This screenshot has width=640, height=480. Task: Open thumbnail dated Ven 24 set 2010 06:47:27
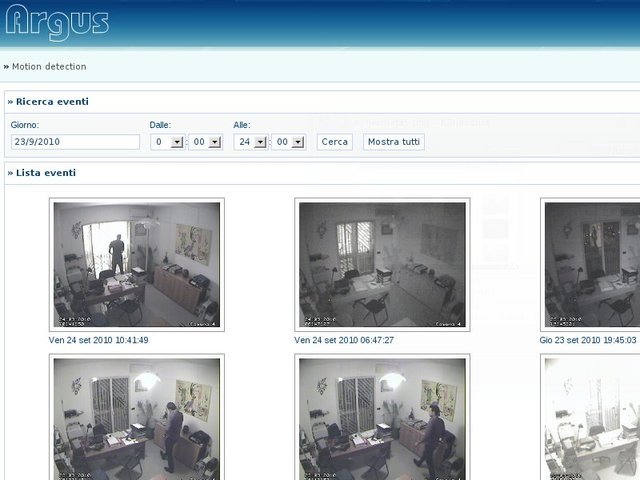382,264
